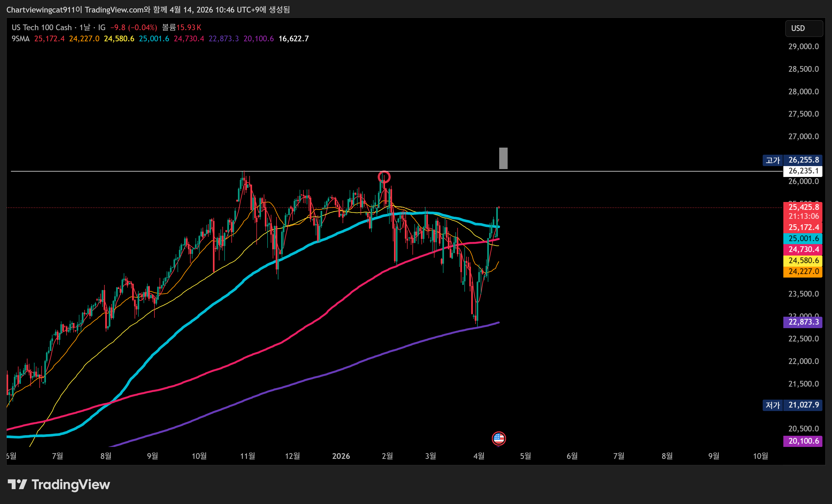This screenshot has height=504, width=832.
Task: Select the 9SMA indicator legend label
Action: [x=21, y=39]
